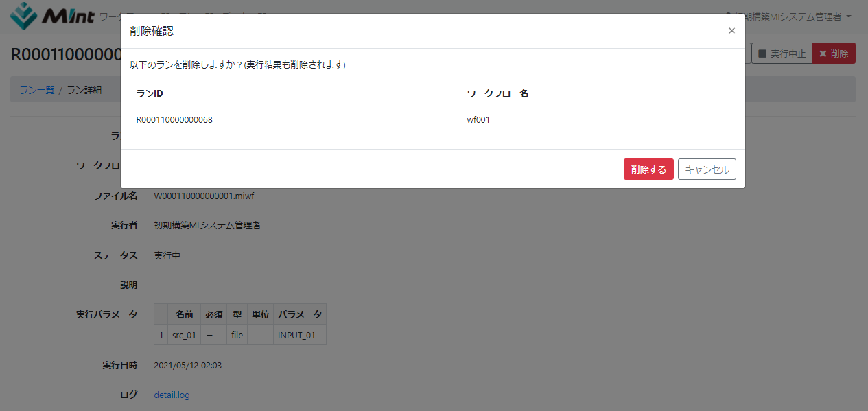This screenshot has width=868, height=411.
Task: Close the delete confirmation dialog with X
Action: click(x=731, y=31)
